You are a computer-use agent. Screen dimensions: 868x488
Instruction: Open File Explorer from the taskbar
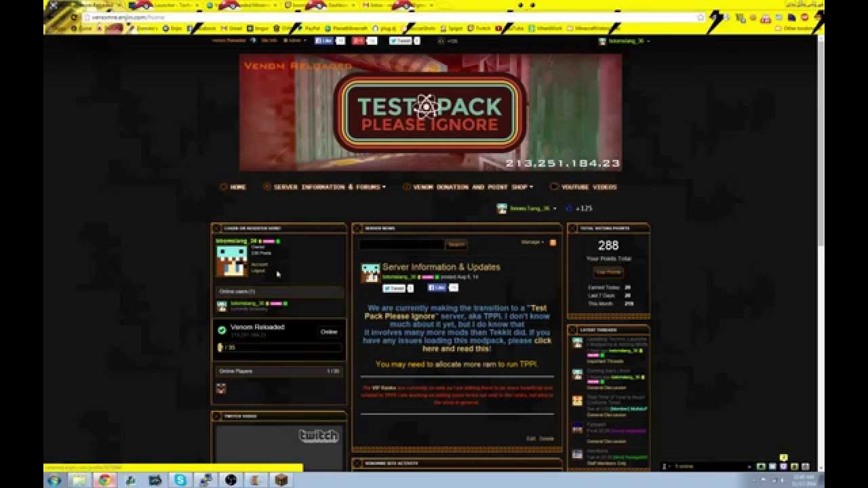click(x=79, y=480)
